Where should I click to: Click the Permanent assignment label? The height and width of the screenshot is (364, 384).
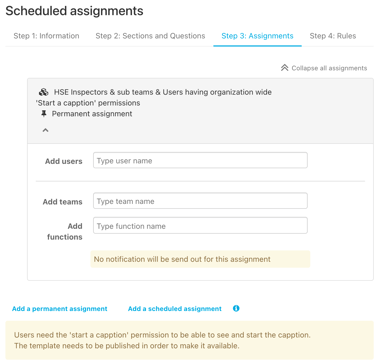(92, 114)
